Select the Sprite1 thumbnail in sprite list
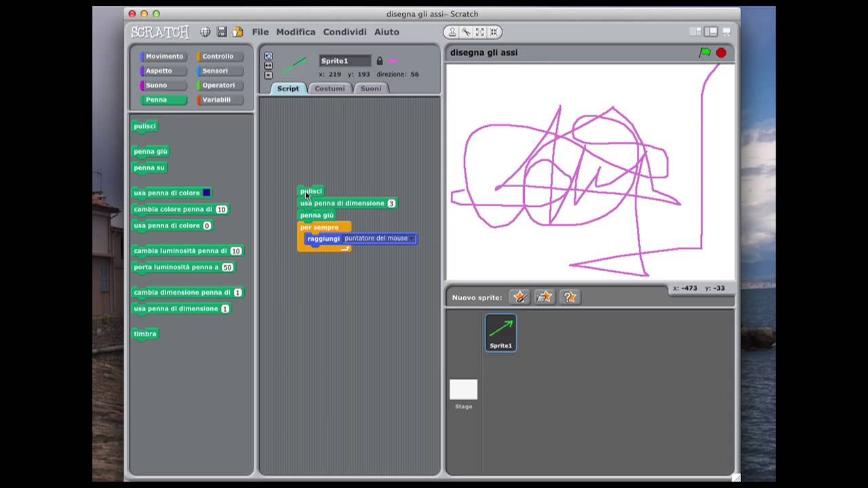 click(501, 332)
